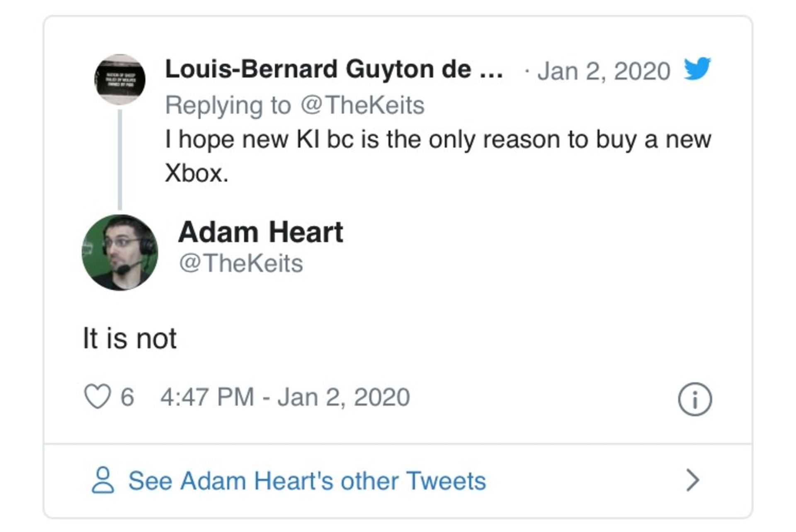The image size is (796, 532).
Task: Click the Louis-Bernard Guyton de… display name
Action: pyautogui.click(x=334, y=69)
